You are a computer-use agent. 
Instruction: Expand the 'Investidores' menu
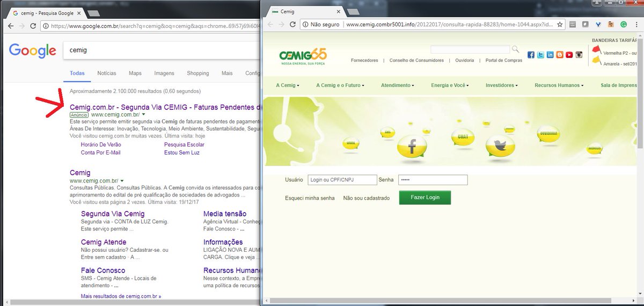click(502, 85)
